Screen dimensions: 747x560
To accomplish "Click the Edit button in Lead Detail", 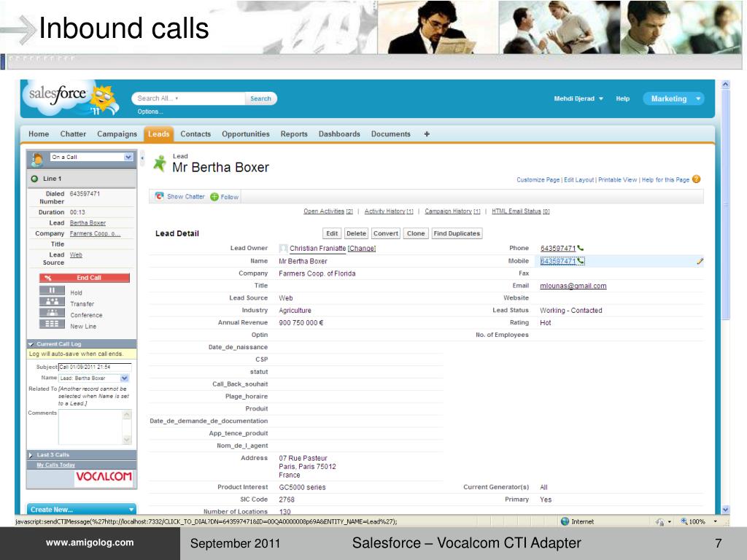I will coord(332,233).
